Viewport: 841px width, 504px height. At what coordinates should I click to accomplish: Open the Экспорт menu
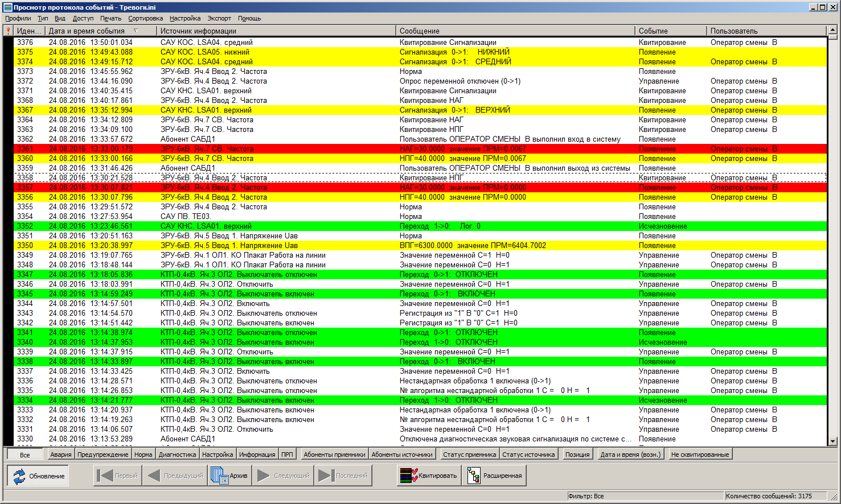219,18
